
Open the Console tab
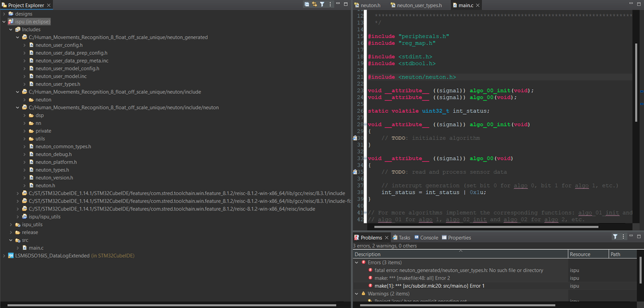click(426, 238)
